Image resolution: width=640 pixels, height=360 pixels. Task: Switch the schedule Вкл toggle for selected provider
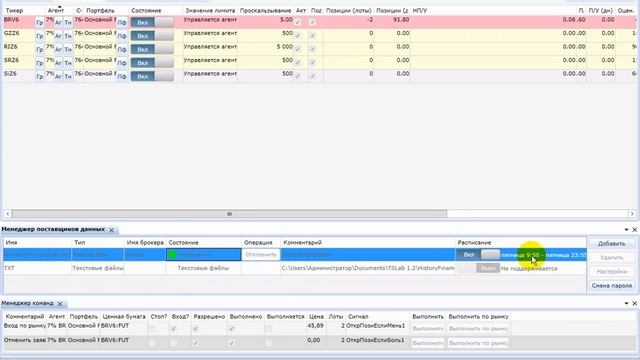coord(478,255)
